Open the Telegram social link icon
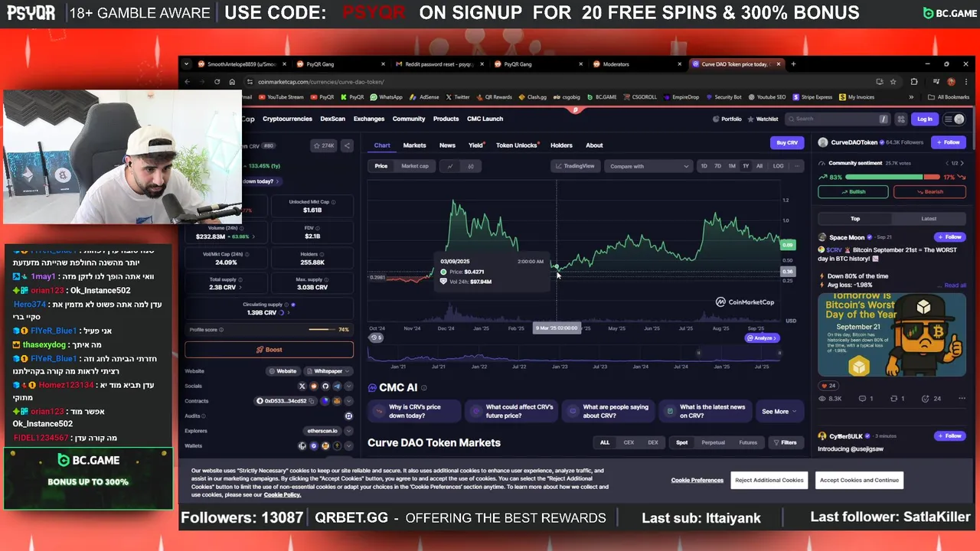This screenshot has height=551, width=980. (337, 386)
